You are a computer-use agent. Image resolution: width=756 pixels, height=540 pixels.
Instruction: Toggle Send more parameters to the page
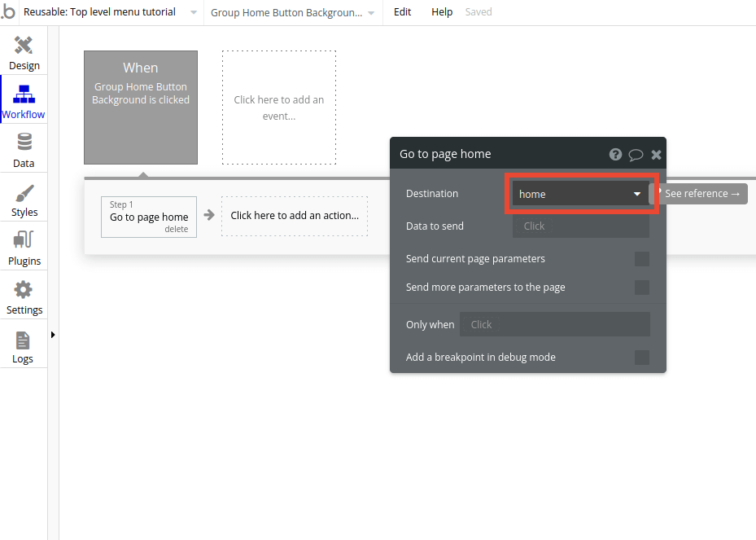642,288
